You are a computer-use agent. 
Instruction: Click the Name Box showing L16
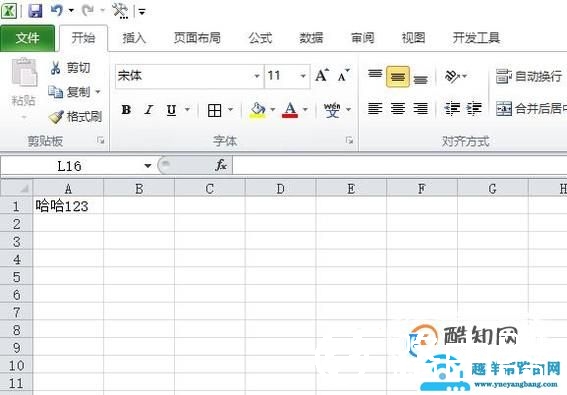[70, 166]
